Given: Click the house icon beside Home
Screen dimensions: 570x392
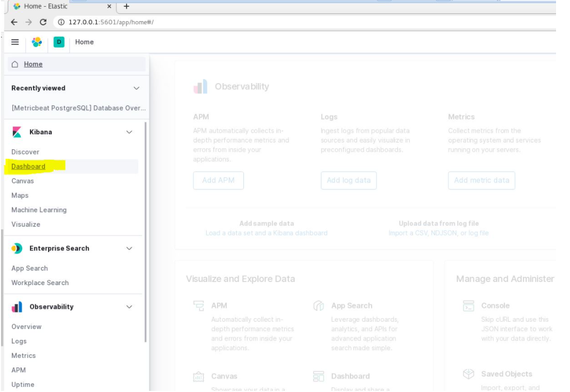Looking at the screenshot, I should [15, 65].
